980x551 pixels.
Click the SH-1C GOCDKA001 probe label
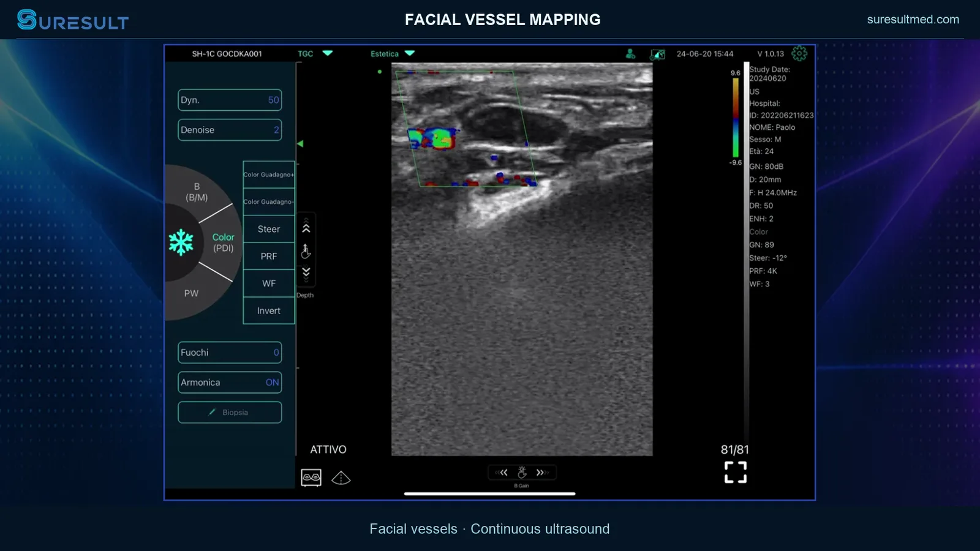[227, 54]
